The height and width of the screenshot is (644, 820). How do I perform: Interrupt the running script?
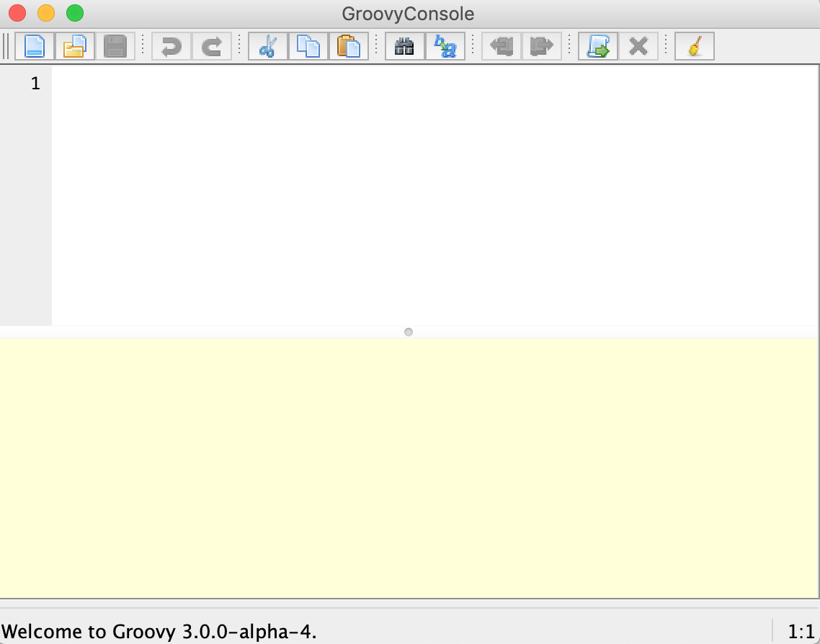click(638, 46)
